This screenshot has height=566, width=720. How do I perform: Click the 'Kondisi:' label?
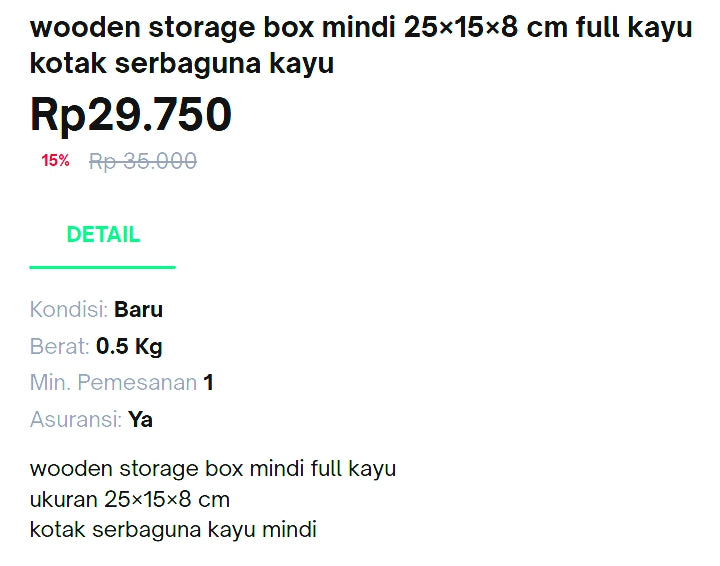(x=69, y=309)
